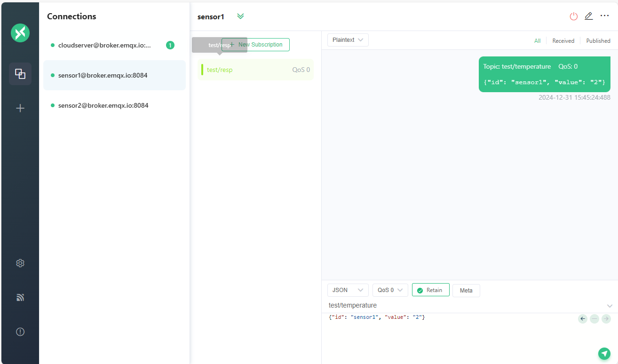Click the MQTTX logo icon
This screenshot has width=618, height=364.
pyautogui.click(x=20, y=32)
